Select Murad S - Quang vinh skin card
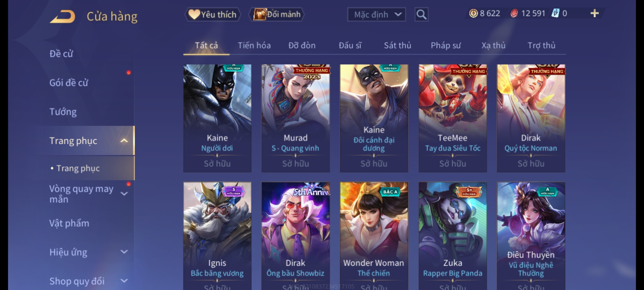The width and height of the screenshot is (644, 290). [296, 118]
